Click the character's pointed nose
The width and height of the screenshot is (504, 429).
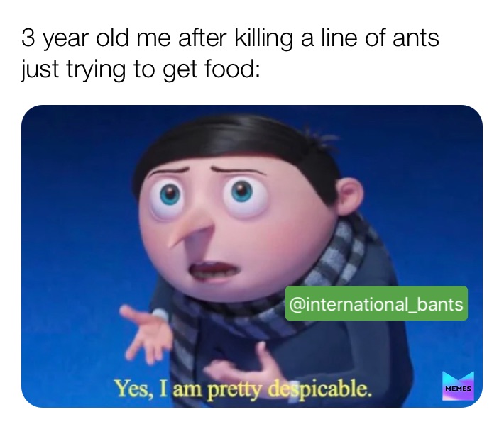(192, 232)
